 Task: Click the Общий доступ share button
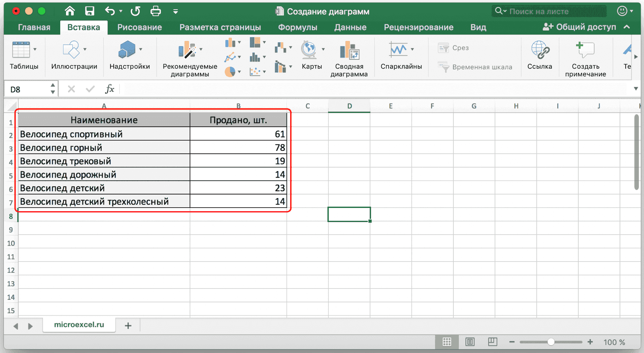click(579, 27)
